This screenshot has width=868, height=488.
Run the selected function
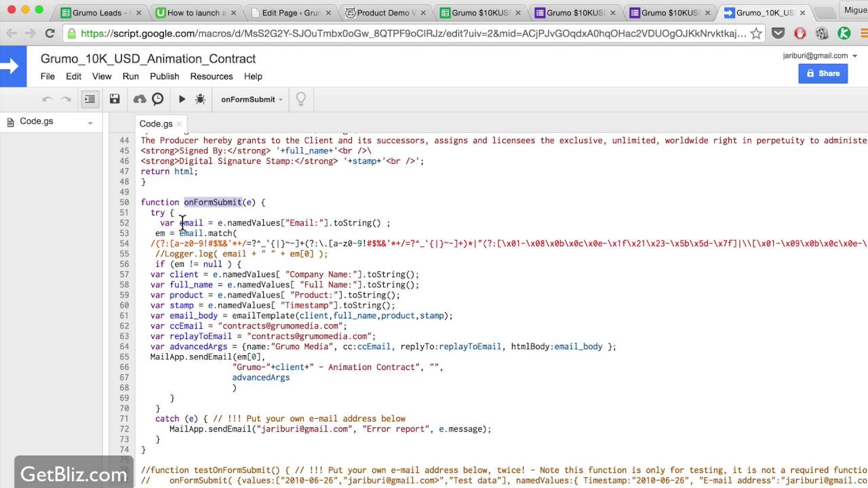coord(182,99)
